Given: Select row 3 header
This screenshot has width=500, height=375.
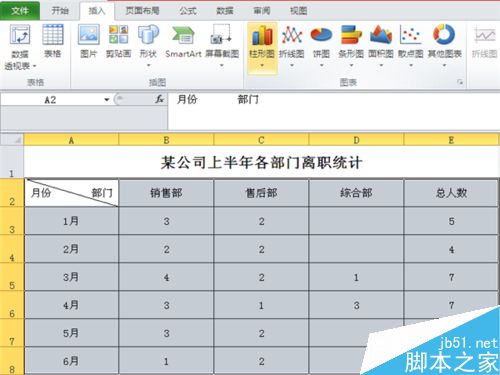Looking at the screenshot, I should pyautogui.click(x=12, y=221).
